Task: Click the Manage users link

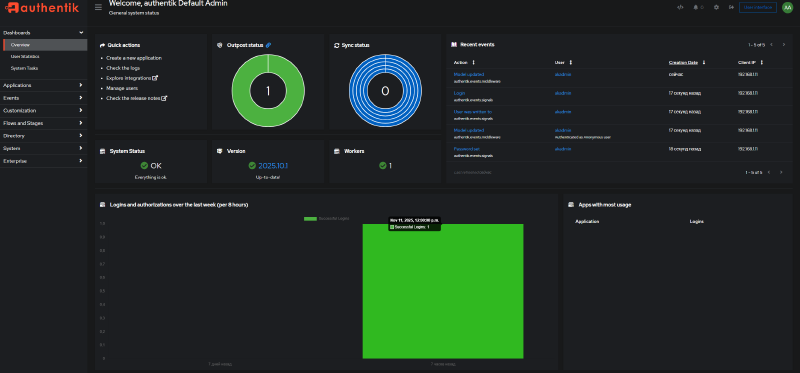Action: (x=122, y=88)
